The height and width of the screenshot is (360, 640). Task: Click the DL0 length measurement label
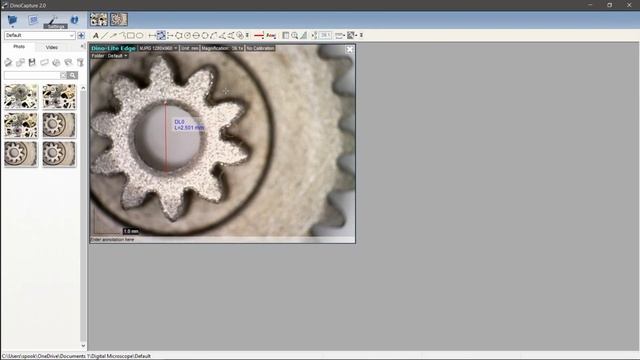[189, 125]
